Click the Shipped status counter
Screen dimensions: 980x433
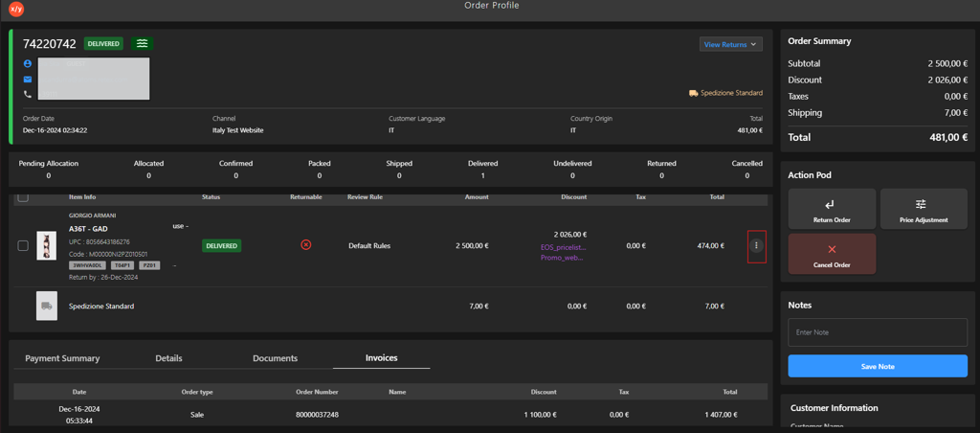tap(399, 169)
